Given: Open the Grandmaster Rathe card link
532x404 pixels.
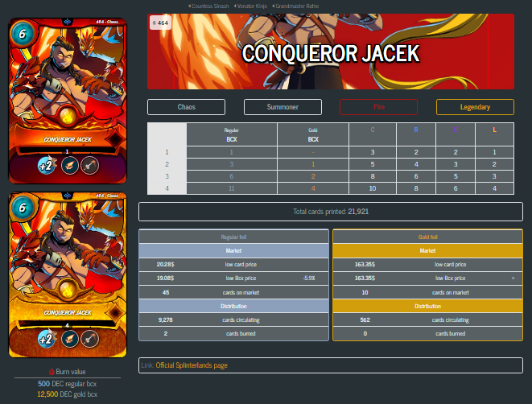Looking at the screenshot, I should [x=296, y=6].
